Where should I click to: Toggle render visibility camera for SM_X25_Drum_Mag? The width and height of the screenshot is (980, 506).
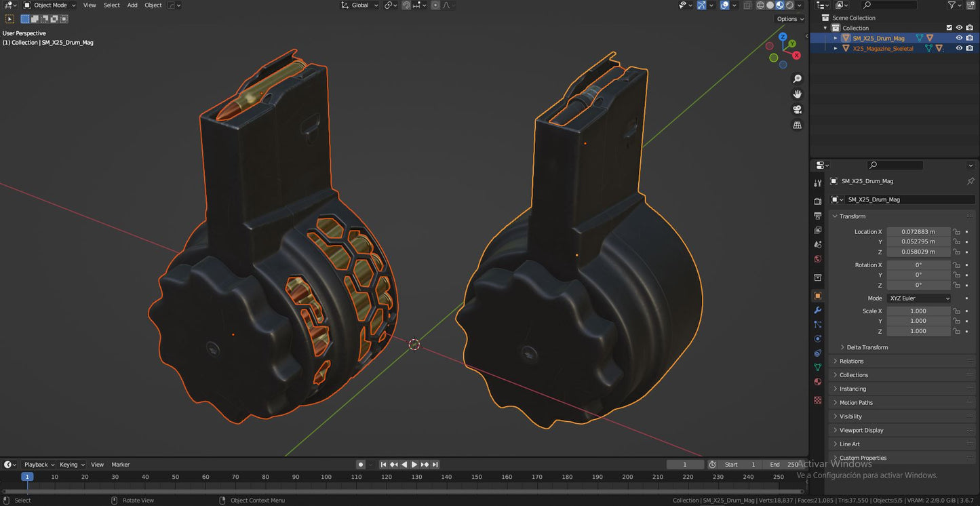pyautogui.click(x=968, y=38)
